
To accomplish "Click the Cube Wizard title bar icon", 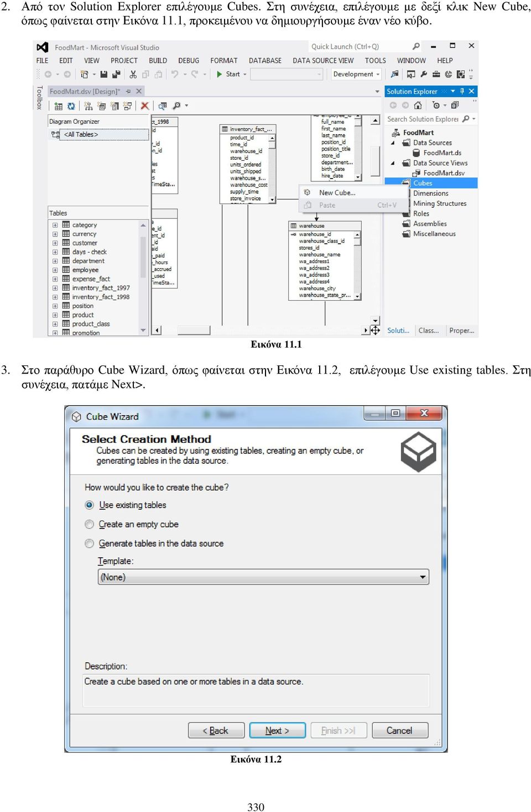I will (x=77, y=417).
